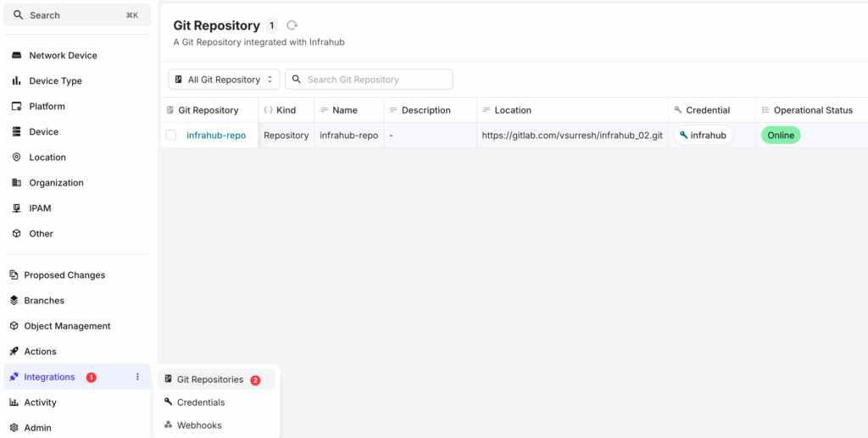The image size is (868, 438).
Task: Click the Kind column header
Action: 287,110
